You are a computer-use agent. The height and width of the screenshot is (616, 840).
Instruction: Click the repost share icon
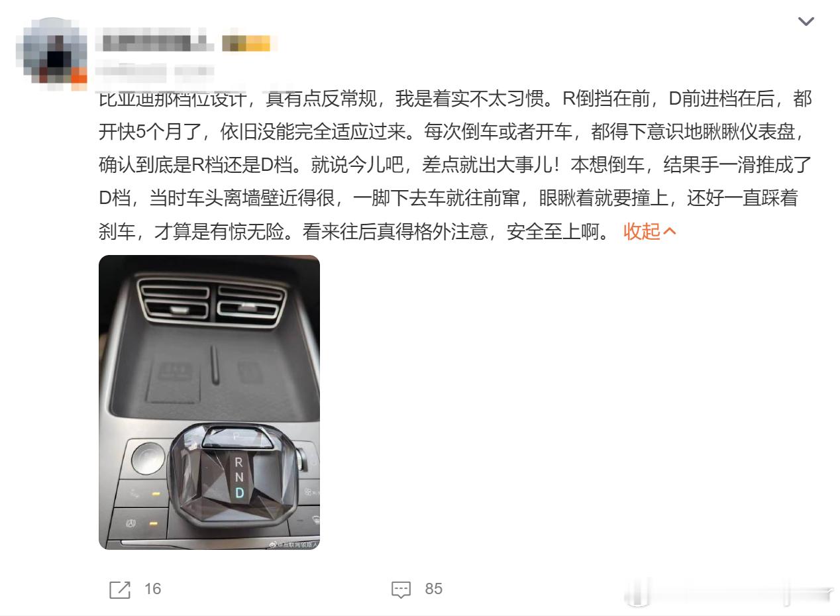120,590
